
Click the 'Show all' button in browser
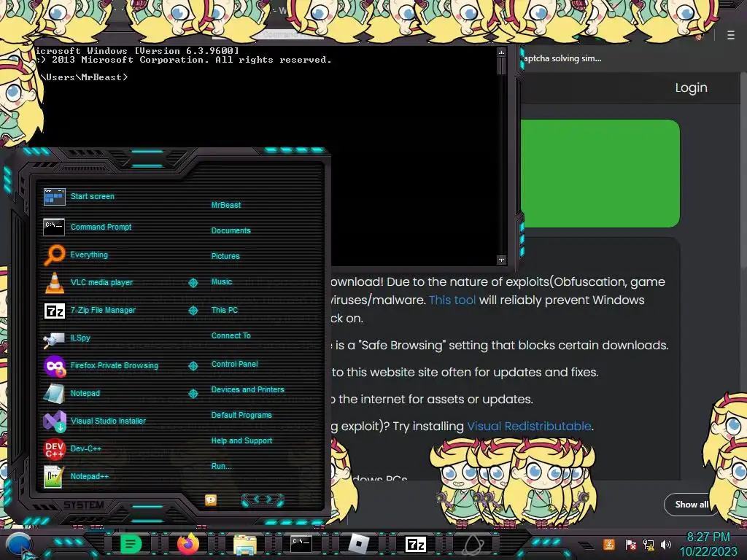point(692,505)
